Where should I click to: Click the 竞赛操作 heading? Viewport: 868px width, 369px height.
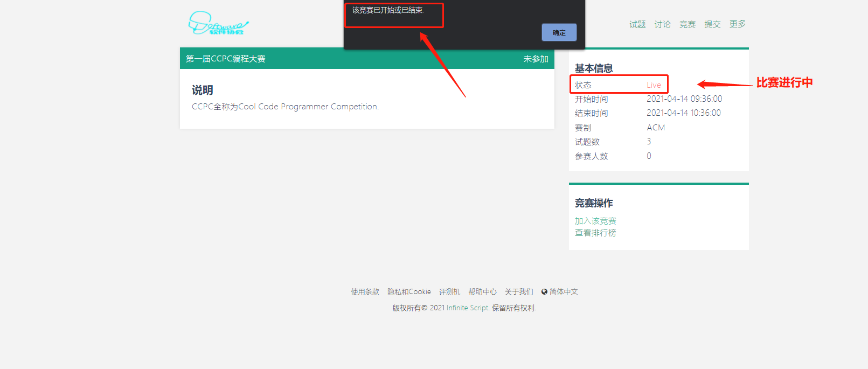(594, 203)
